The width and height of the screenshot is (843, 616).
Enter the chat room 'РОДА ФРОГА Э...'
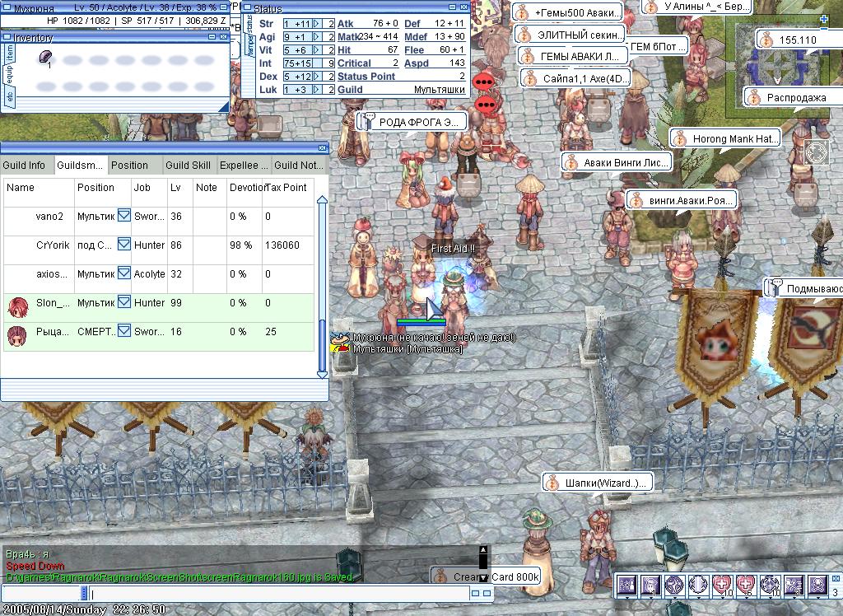click(x=412, y=122)
